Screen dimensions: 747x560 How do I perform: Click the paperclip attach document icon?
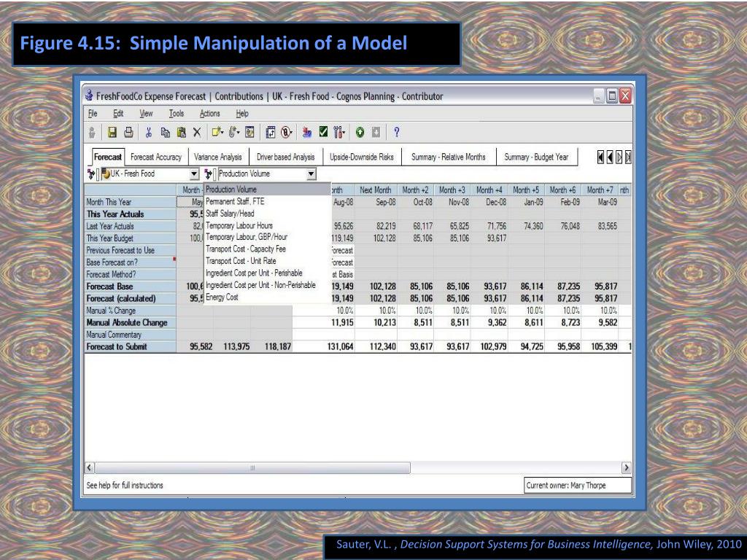tap(233, 133)
